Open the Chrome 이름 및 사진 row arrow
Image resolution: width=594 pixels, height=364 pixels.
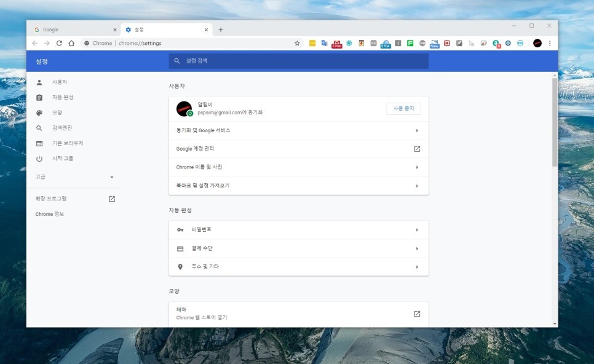[417, 167]
